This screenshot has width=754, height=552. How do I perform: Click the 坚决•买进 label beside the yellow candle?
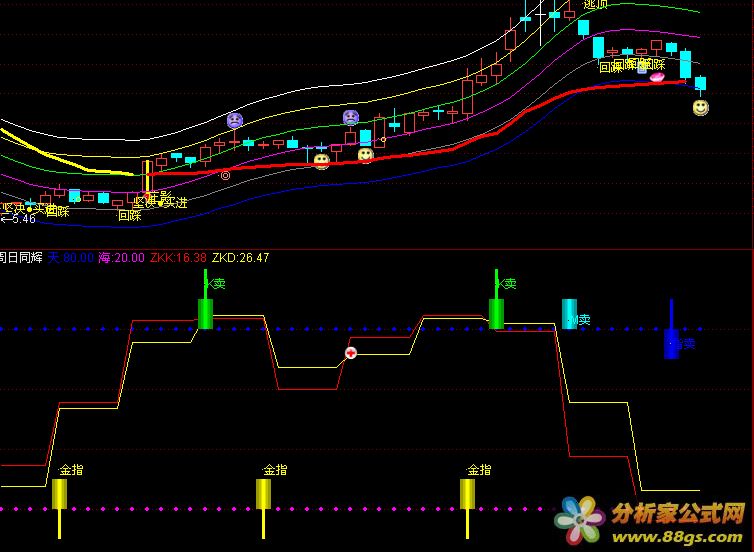(161, 202)
